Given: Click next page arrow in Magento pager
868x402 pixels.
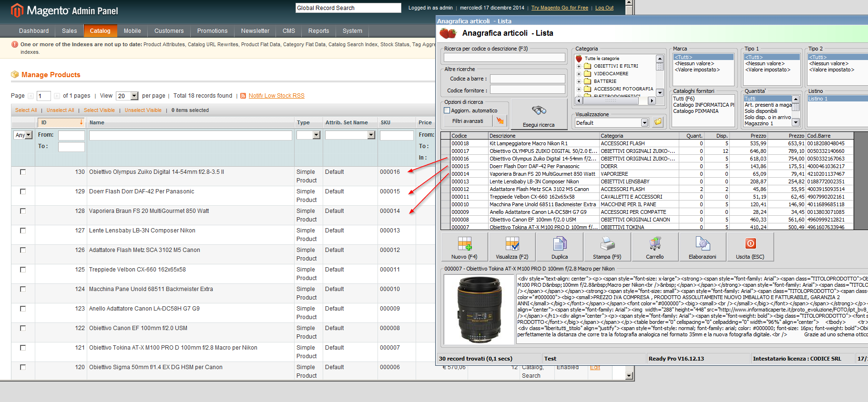Looking at the screenshot, I should pos(57,96).
